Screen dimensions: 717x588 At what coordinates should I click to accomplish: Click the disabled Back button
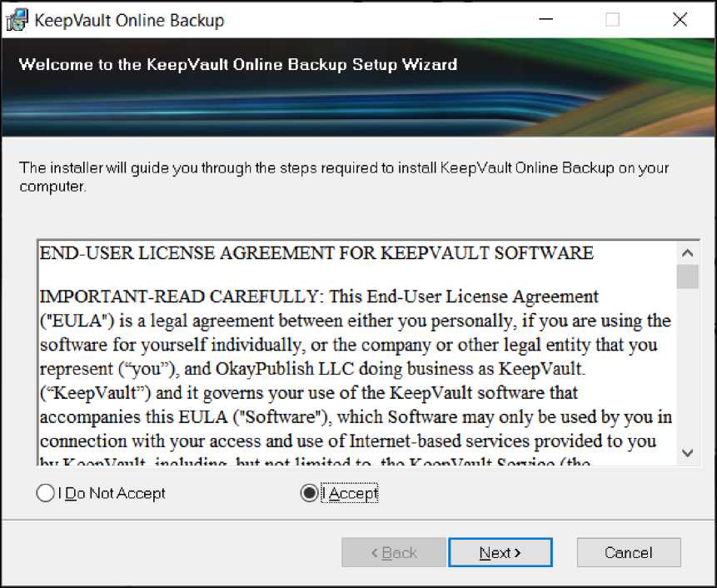[x=394, y=553]
